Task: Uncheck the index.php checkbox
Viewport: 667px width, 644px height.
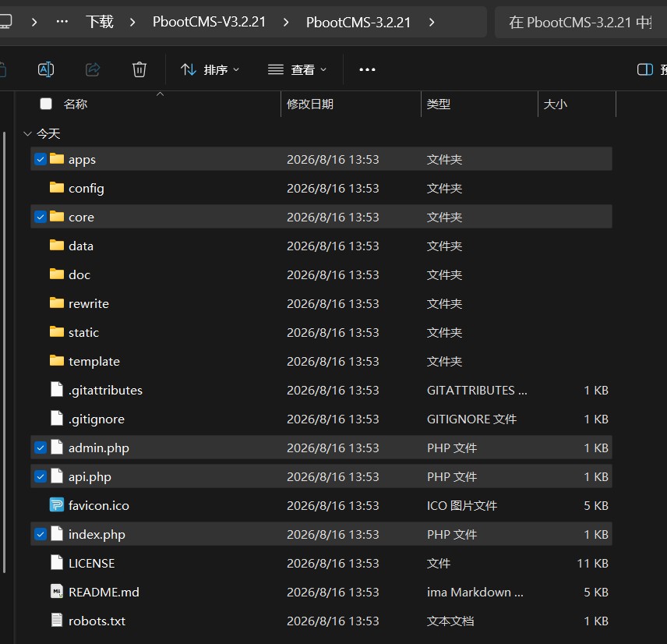Action: pos(41,534)
